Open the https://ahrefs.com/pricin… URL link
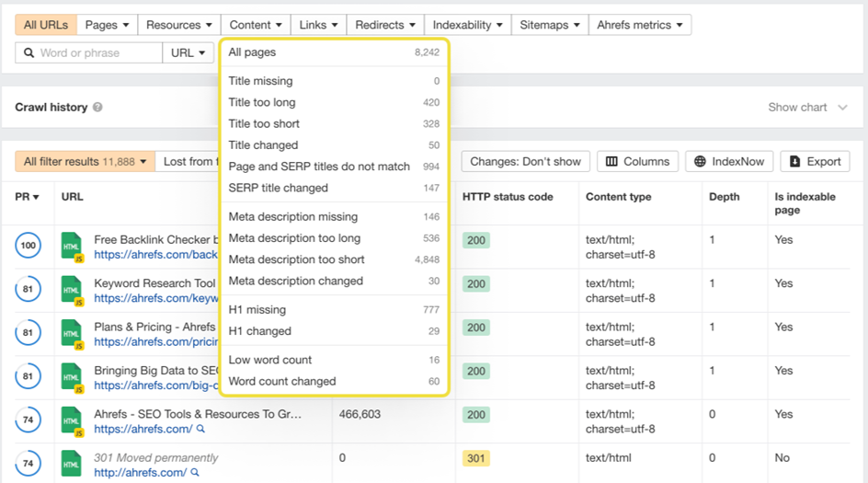The image size is (868, 483). coord(156,341)
